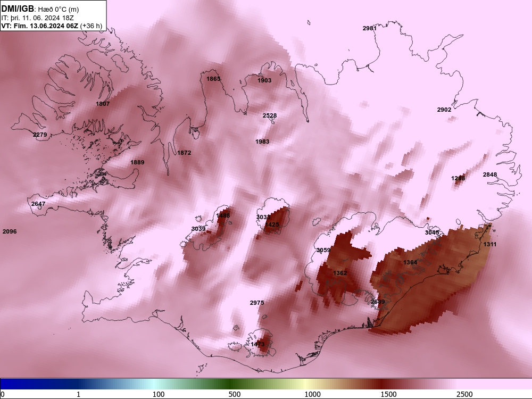Click the legend tick label 1000

(x=312, y=394)
